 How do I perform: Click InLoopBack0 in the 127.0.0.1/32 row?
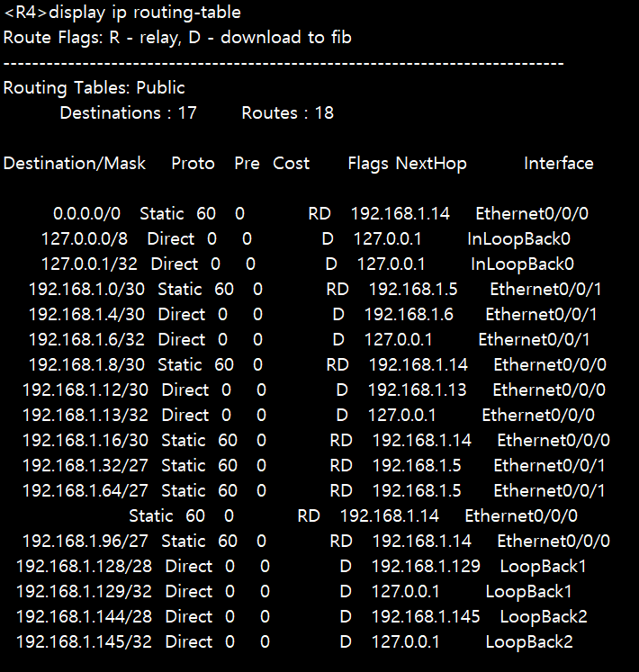[x=522, y=264]
